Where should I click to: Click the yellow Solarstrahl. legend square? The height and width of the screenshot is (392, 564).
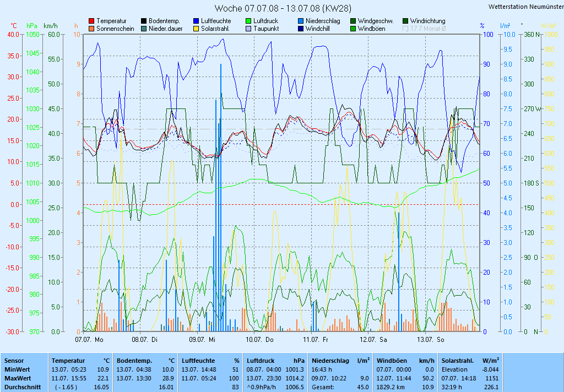[196, 29]
